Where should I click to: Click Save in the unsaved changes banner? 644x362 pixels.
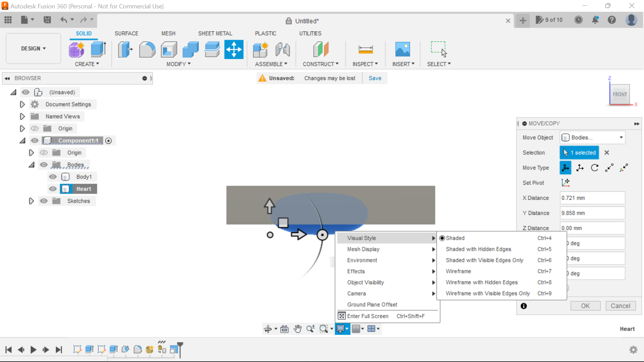coord(375,78)
